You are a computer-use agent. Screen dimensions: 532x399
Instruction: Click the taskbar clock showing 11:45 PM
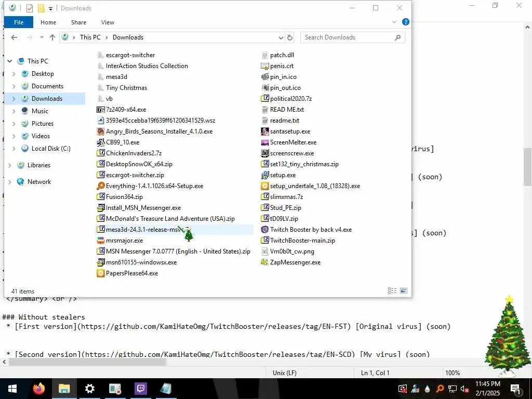pyautogui.click(x=487, y=389)
